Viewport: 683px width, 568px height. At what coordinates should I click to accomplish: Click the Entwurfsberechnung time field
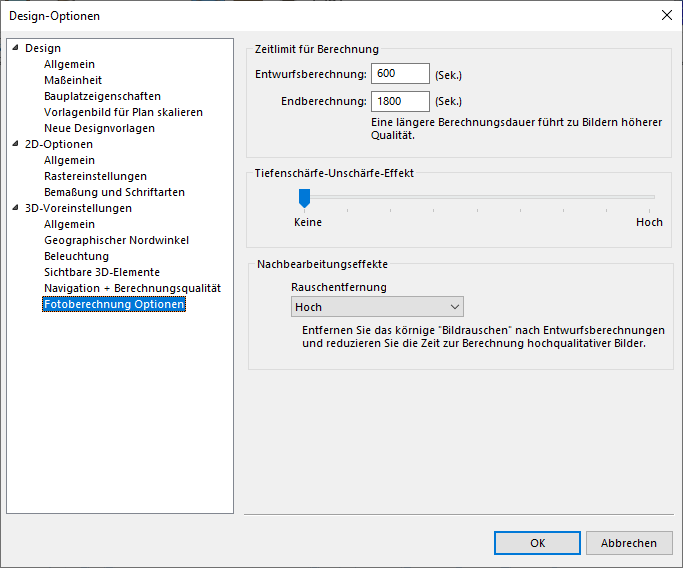[x=399, y=74]
